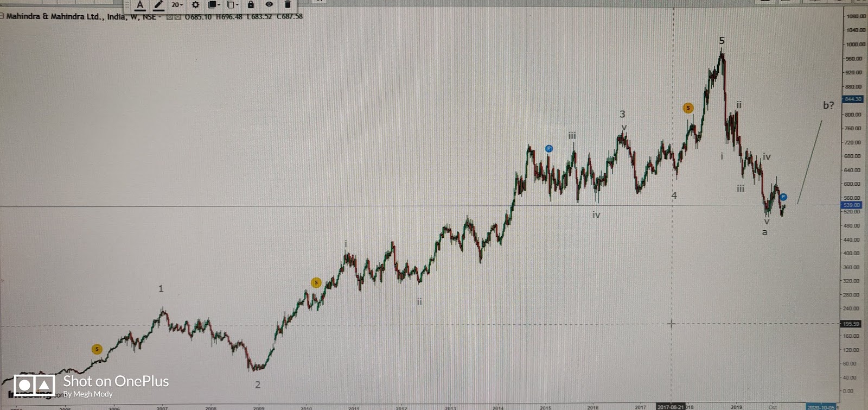Select the horizontal line at 539.00

(x=420, y=206)
